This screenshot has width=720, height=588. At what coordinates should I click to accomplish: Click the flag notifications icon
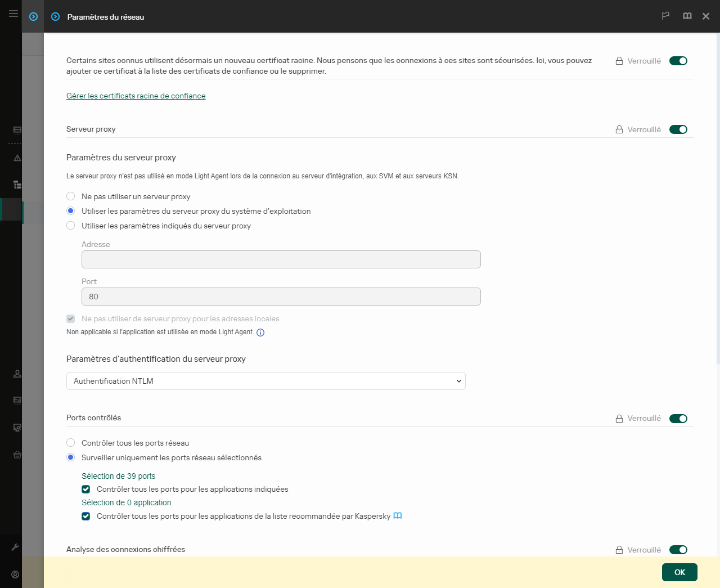tap(665, 16)
